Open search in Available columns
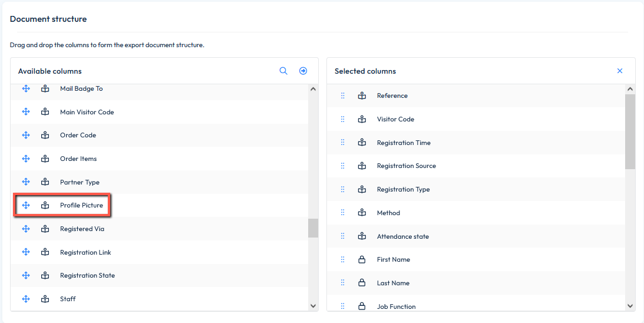The height and width of the screenshot is (323, 644). (x=283, y=71)
